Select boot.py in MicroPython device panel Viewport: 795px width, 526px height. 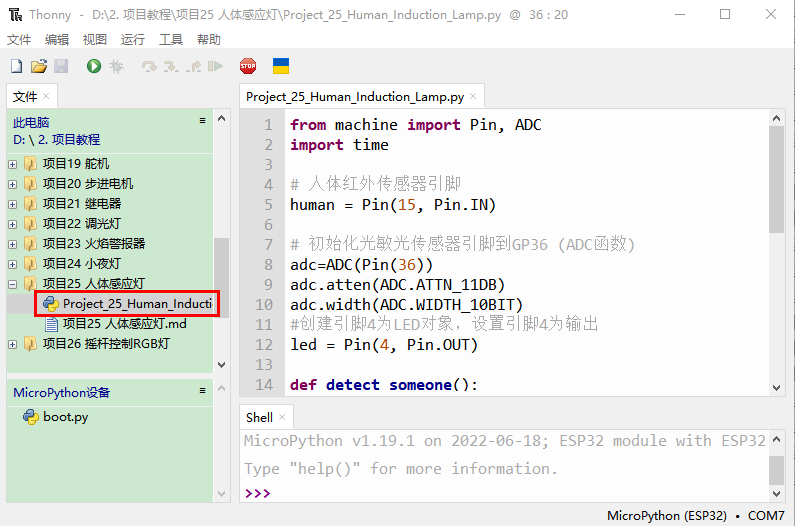point(65,417)
